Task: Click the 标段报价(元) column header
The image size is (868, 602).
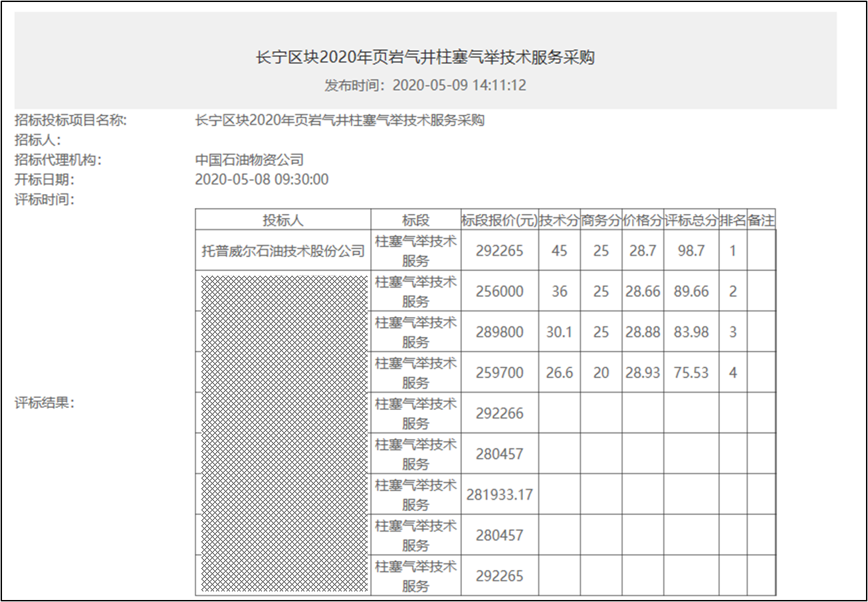Action: (x=499, y=221)
